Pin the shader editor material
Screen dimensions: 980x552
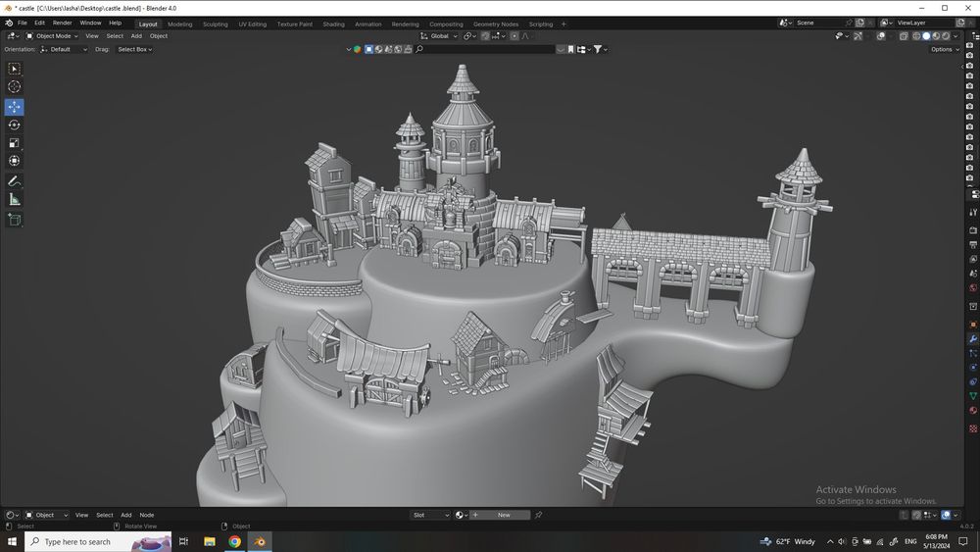point(538,515)
